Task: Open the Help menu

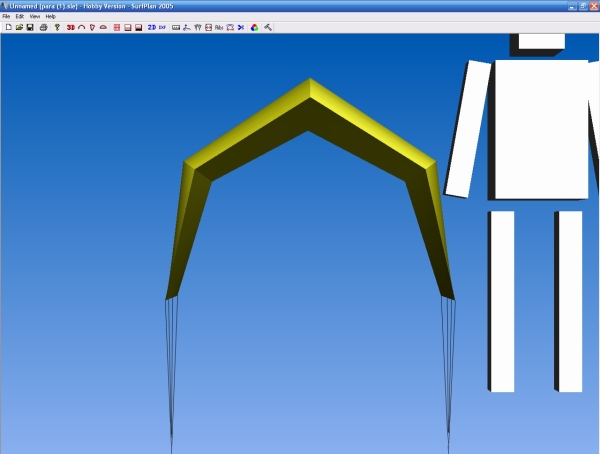Action: tap(50, 16)
